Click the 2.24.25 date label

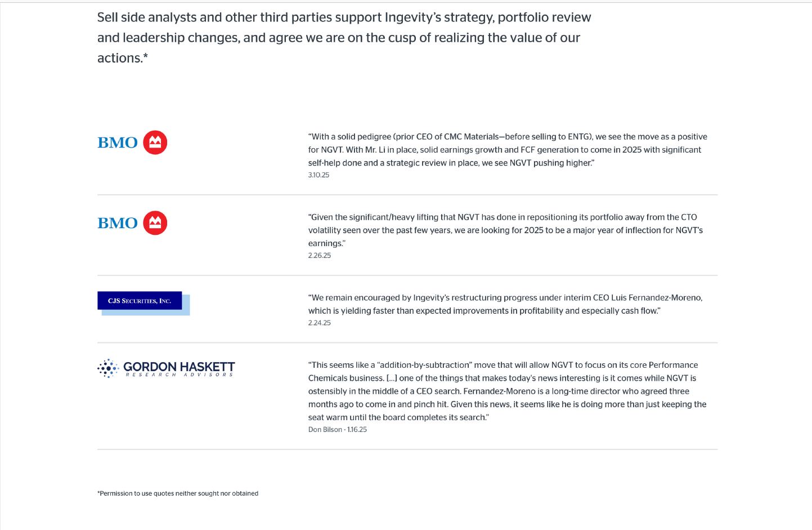[x=319, y=323]
